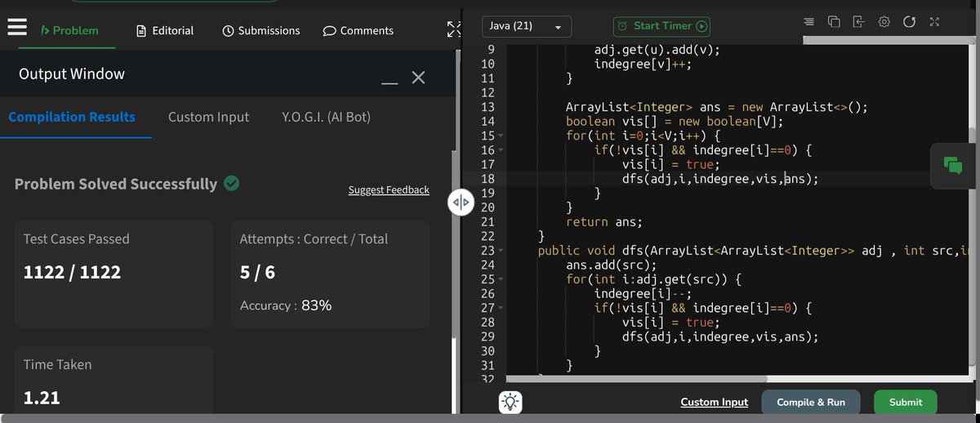The width and height of the screenshot is (980, 423).
Task: Click the Accuracy 83% text
Action: (286, 305)
